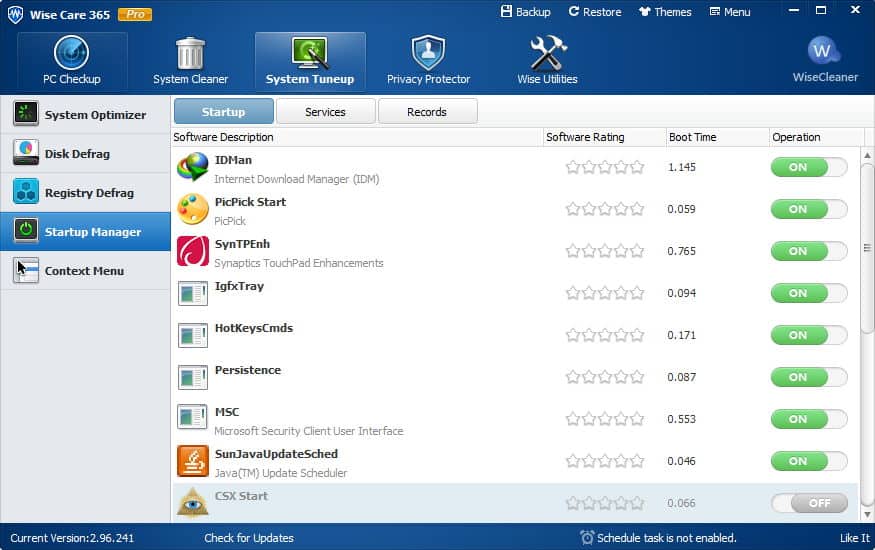Select the System Tuneup monitor icon

[x=310, y=53]
